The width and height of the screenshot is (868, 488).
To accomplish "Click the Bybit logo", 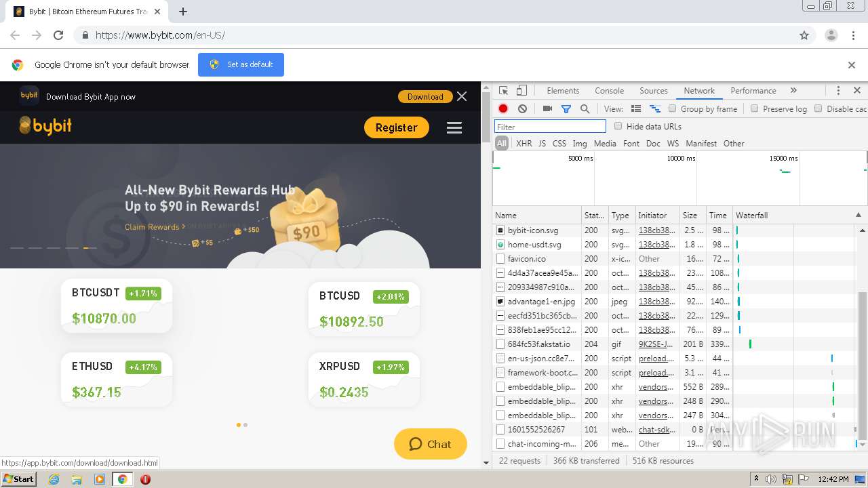I will pyautogui.click(x=45, y=126).
